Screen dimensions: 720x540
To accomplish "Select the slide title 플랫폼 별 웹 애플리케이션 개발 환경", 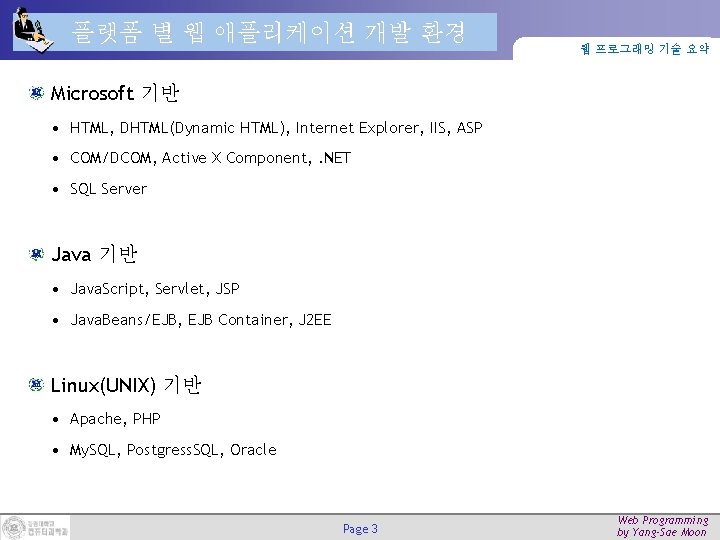I will click(x=268, y=33).
